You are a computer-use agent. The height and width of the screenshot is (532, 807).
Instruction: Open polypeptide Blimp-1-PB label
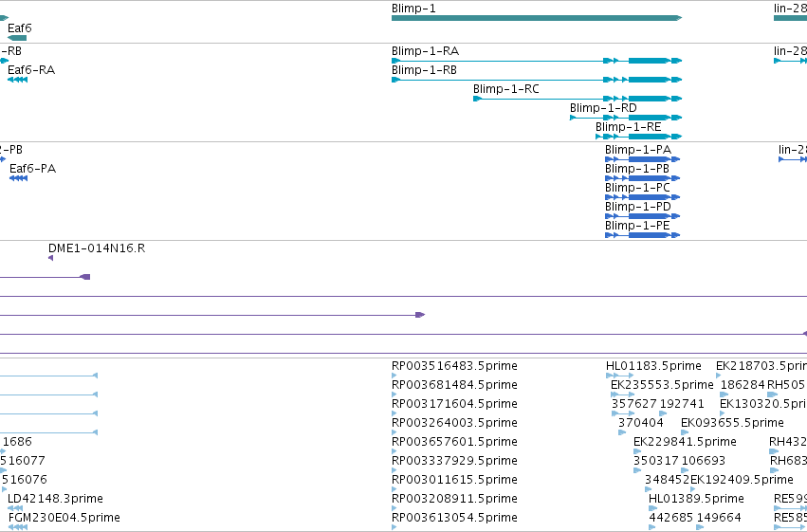click(x=637, y=169)
